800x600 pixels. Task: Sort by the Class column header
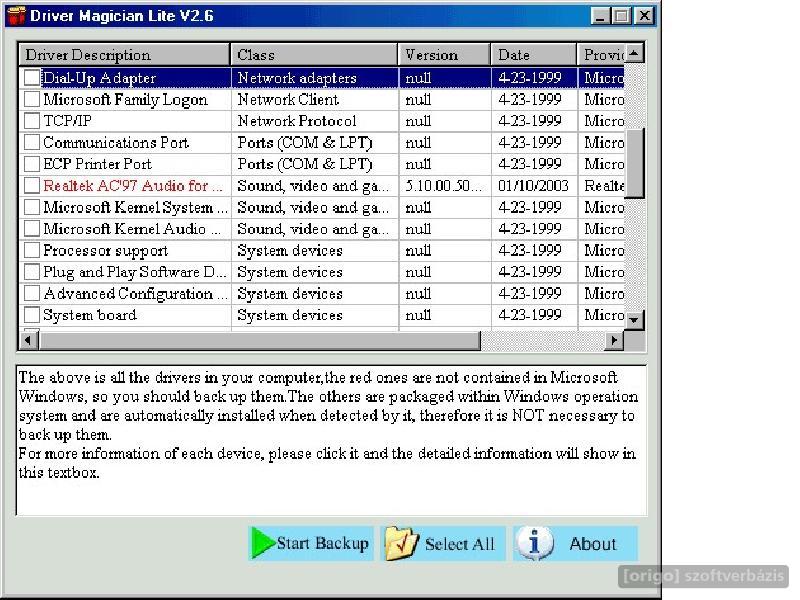tap(314, 55)
